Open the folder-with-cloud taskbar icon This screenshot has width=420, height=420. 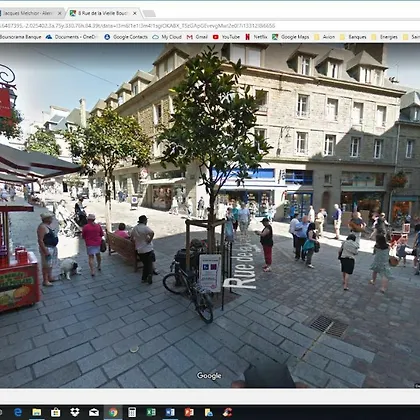[x=209, y=412]
